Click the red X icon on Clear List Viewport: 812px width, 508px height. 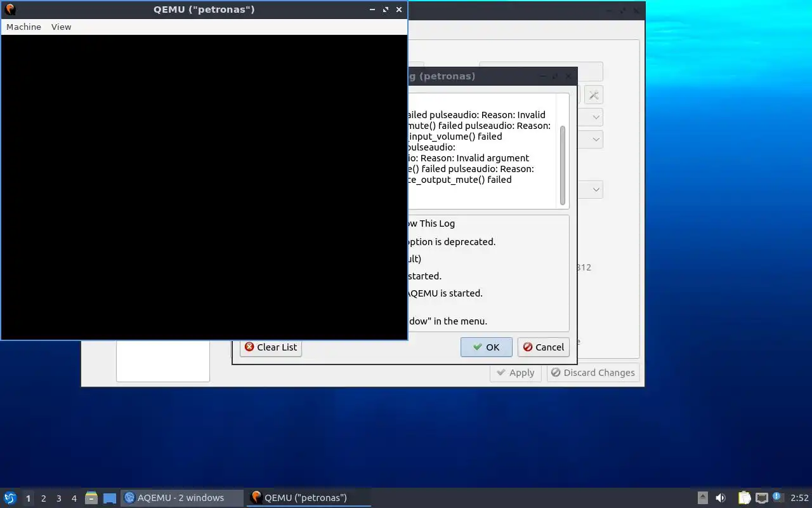click(249, 347)
